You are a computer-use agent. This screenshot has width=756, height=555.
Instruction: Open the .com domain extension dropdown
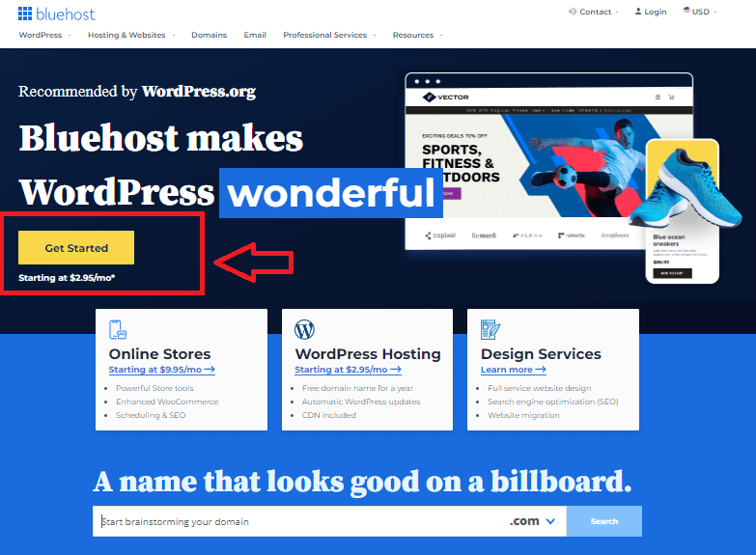pyautogui.click(x=532, y=521)
